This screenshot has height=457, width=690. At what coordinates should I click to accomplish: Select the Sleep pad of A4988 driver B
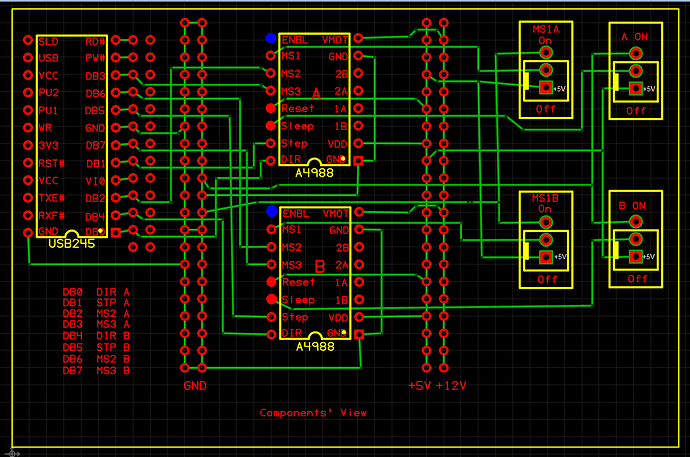(271, 299)
